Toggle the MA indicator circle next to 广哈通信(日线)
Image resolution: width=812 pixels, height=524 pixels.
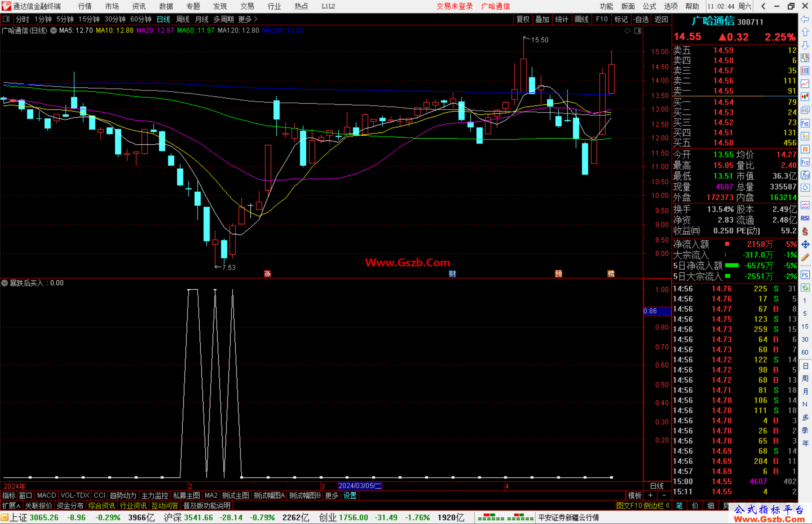[53, 30]
